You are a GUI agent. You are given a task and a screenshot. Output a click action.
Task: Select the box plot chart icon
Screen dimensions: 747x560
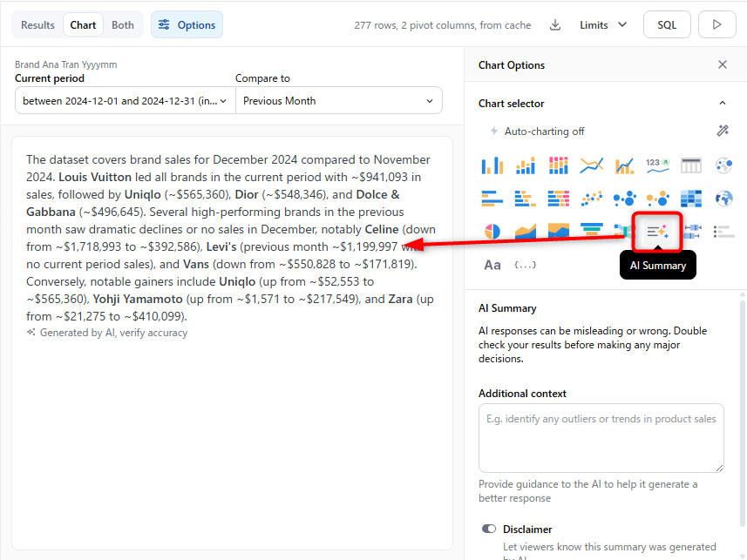pos(693,232)
